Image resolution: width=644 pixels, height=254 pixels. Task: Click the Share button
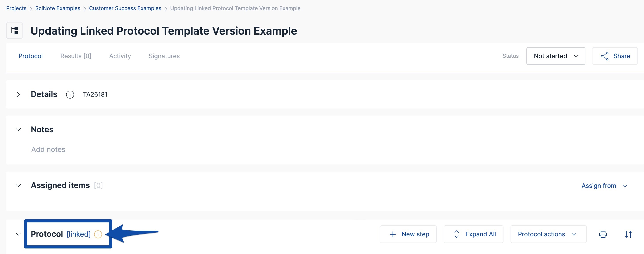click(615, 56)
